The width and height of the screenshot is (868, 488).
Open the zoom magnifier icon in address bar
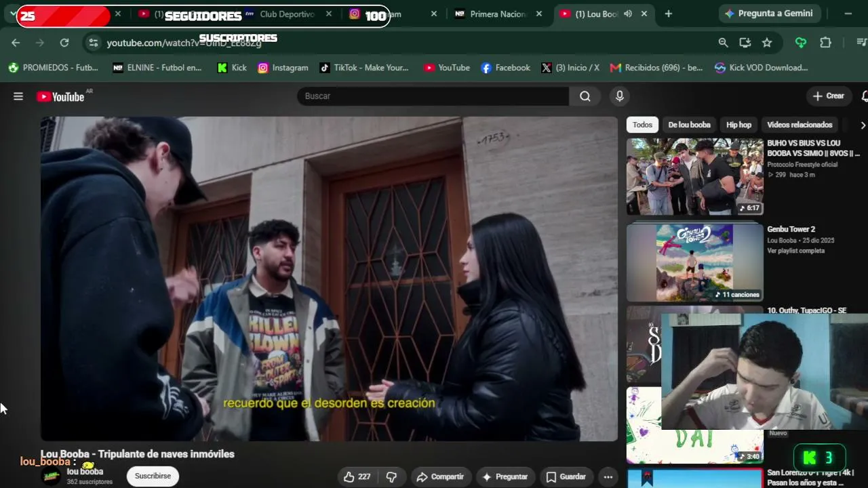click(x=724, y=43)
